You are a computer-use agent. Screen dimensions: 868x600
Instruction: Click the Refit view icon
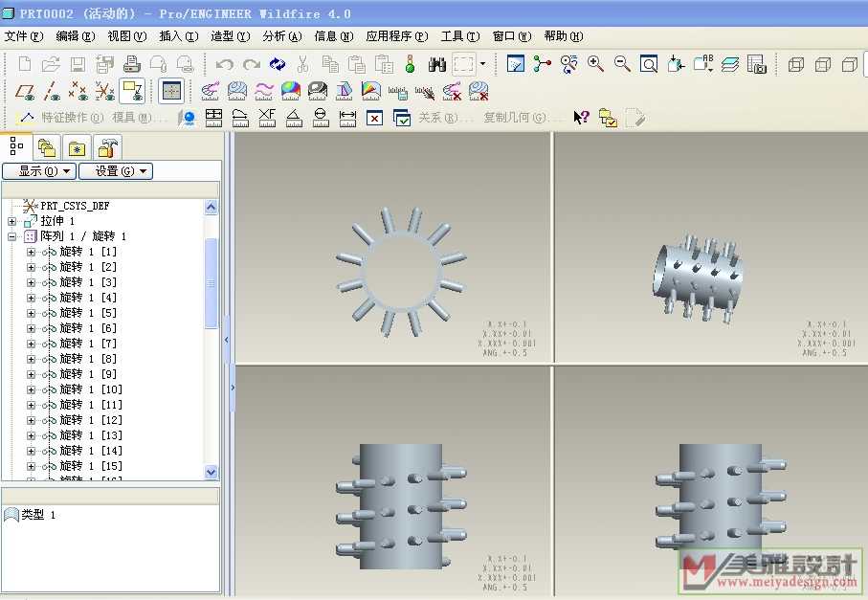[x=649, y=64]
